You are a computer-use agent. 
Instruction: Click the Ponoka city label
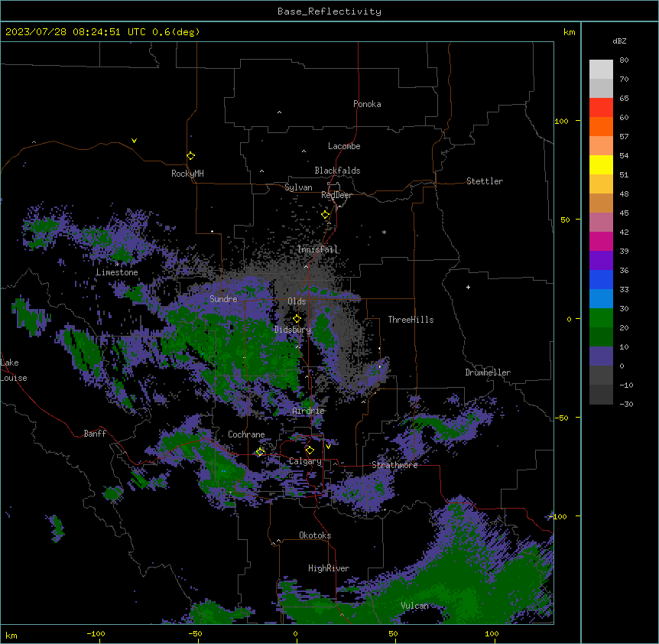click(367, 104)
